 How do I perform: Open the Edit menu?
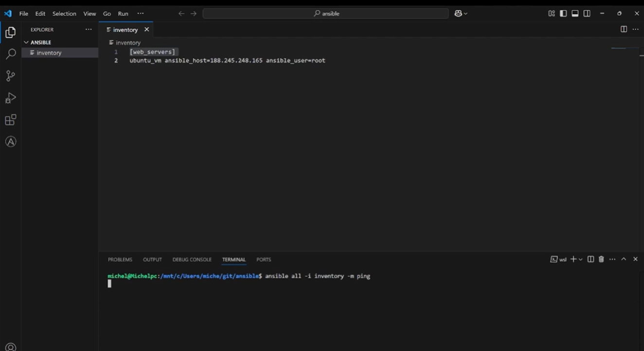[40, 14]
